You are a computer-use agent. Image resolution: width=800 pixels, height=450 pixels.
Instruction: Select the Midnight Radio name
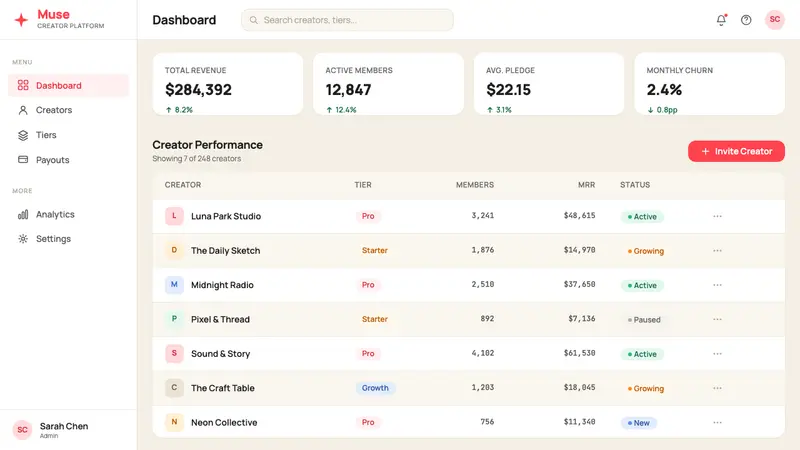coord(222,285)
